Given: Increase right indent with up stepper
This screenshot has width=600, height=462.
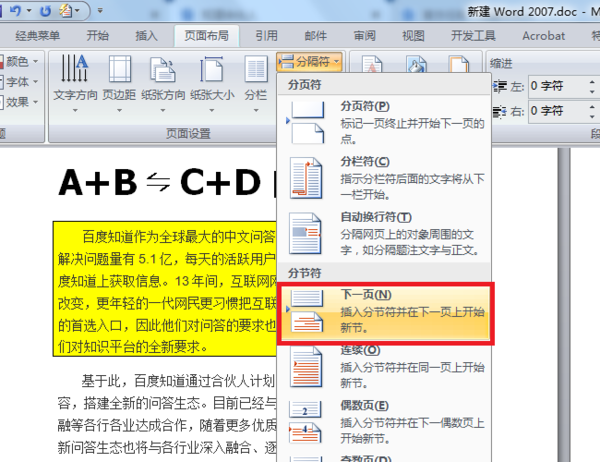Looking at the screenshot, I should point(592,107).
